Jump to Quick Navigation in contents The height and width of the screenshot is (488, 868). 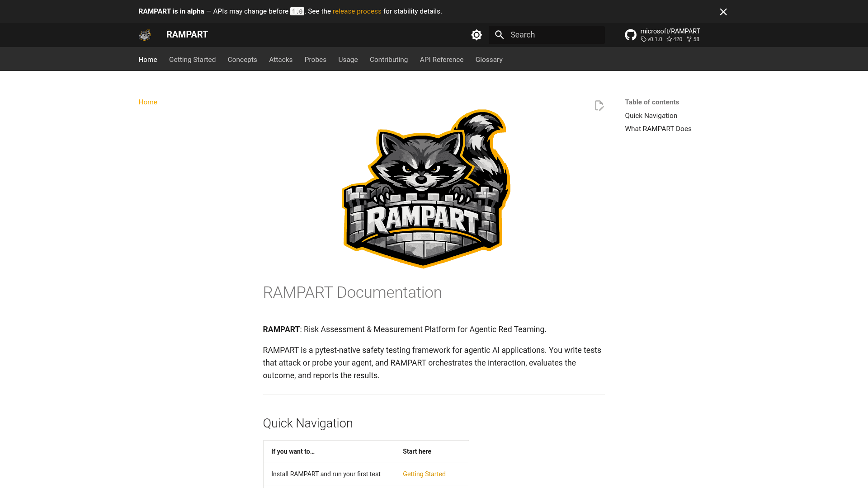point(651,116)
